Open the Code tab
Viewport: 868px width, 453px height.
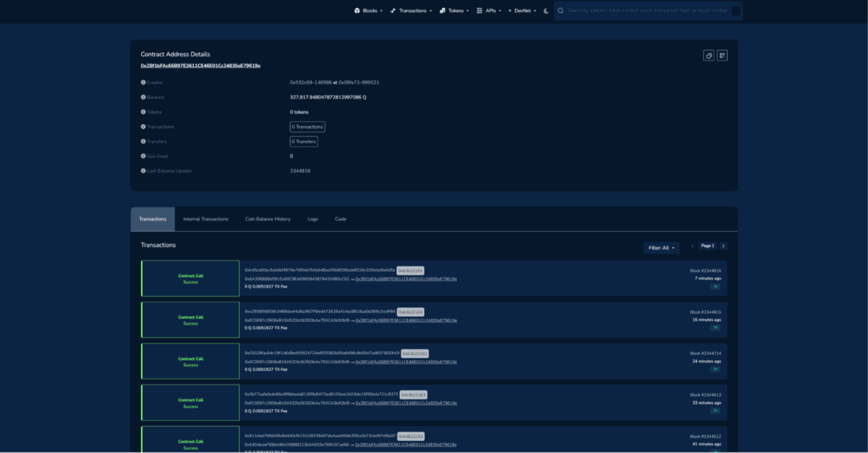point(340,219)
